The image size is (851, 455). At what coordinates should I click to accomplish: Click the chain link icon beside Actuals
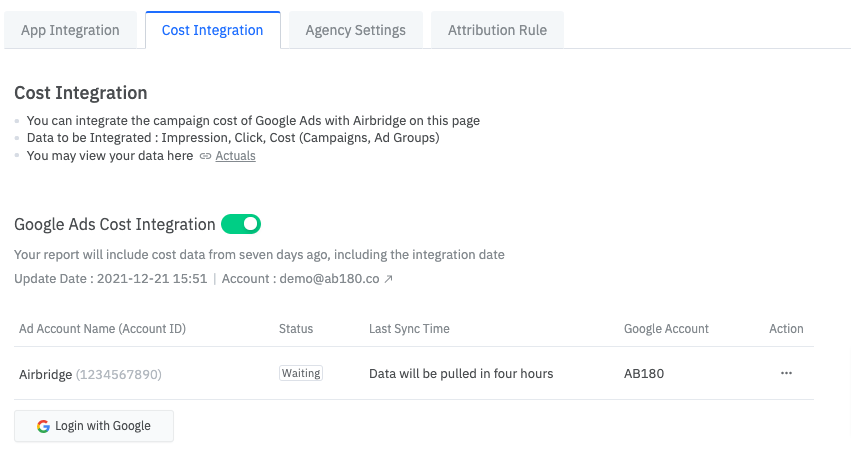point(205,156)
